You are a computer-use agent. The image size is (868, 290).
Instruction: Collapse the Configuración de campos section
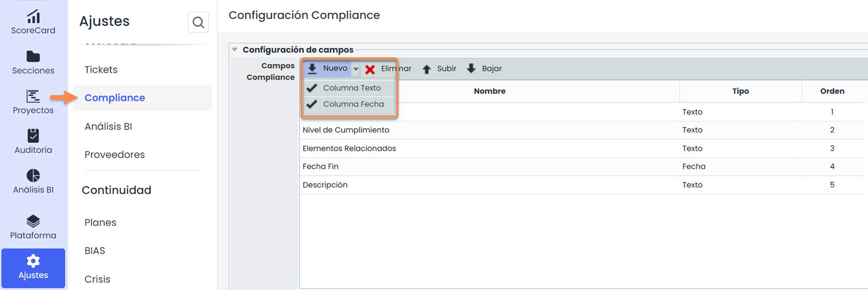(235, 50)
